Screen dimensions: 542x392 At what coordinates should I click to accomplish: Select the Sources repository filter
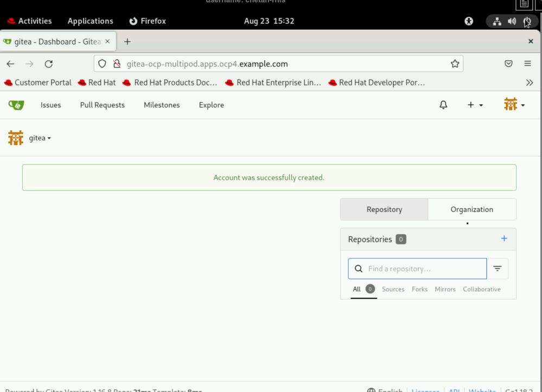point(393,290)
